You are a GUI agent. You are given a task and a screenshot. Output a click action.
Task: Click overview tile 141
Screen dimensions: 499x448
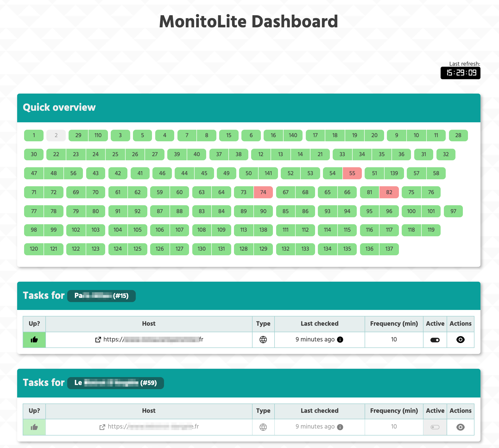pos(268,173)
